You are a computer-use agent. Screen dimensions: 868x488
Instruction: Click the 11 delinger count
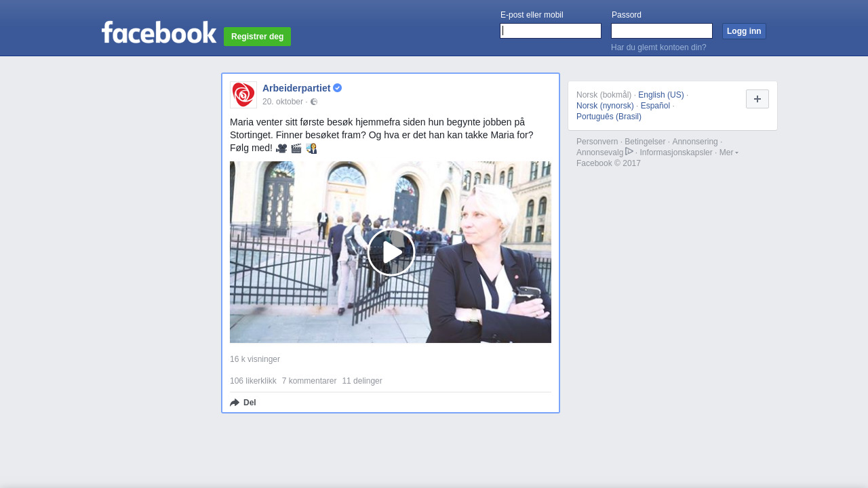[362, 381]
